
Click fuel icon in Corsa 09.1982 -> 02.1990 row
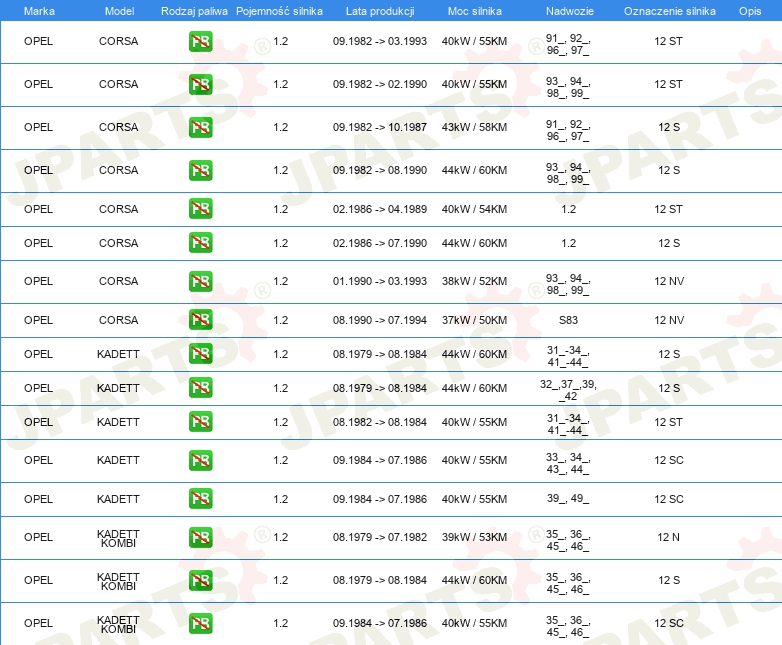coord(200,84)
